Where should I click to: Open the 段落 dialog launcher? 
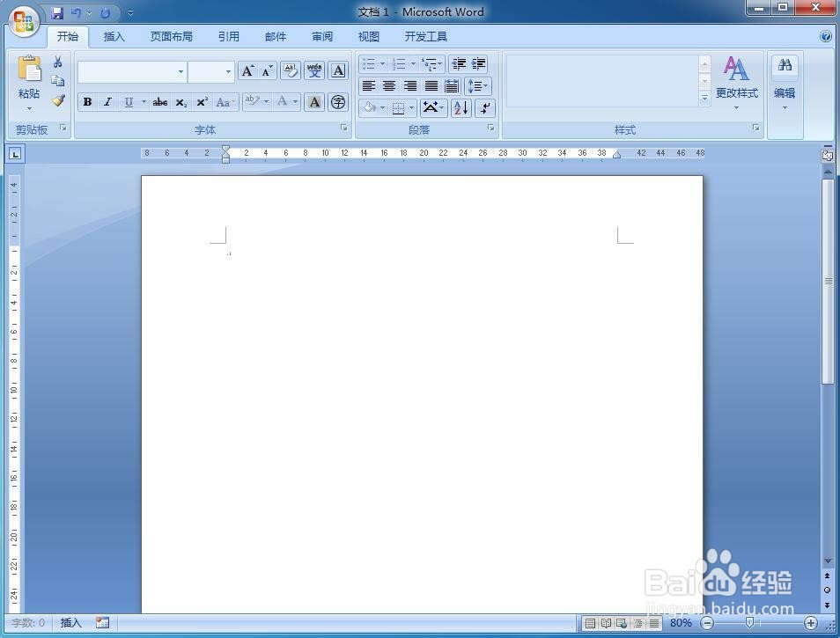(x=490, y=128)
